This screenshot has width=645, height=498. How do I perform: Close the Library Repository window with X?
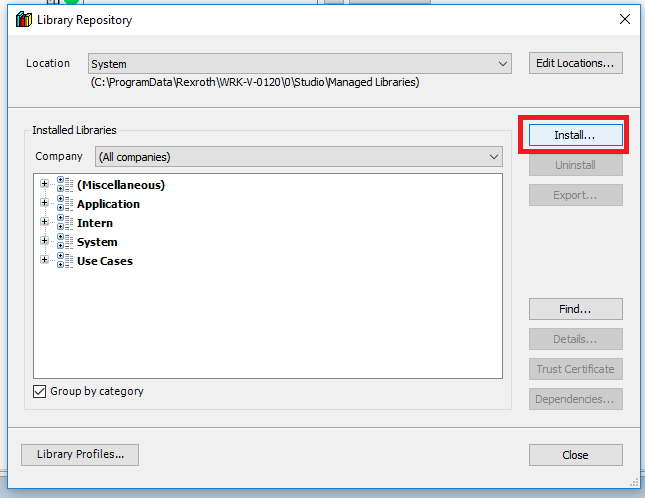coord(624,19)
